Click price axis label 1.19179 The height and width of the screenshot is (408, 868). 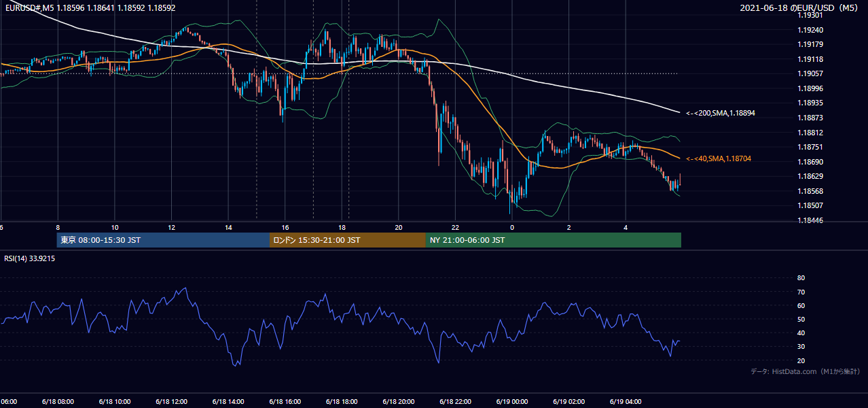(810, 44)
